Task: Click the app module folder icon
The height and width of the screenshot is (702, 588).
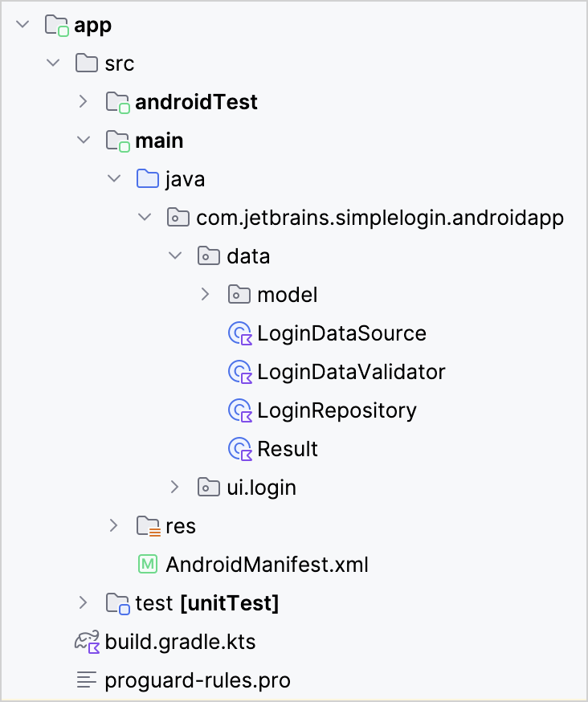Action: click(57, 26)
